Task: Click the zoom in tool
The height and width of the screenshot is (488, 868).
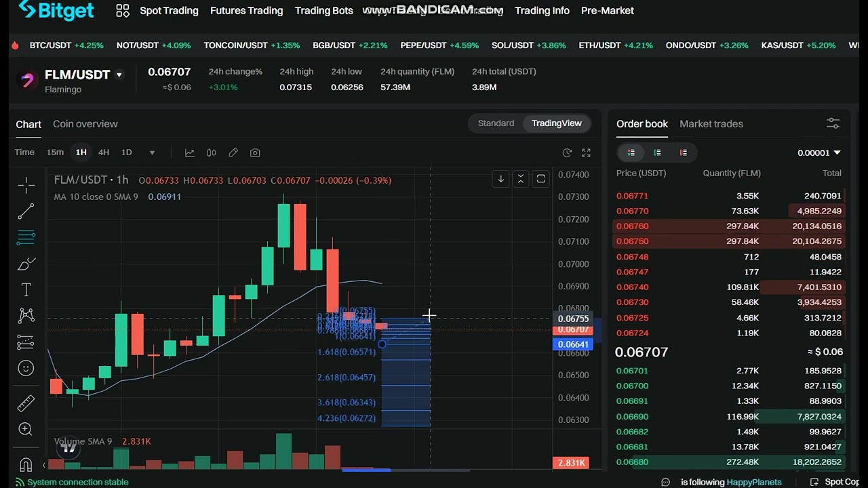Action: point(26,429)
